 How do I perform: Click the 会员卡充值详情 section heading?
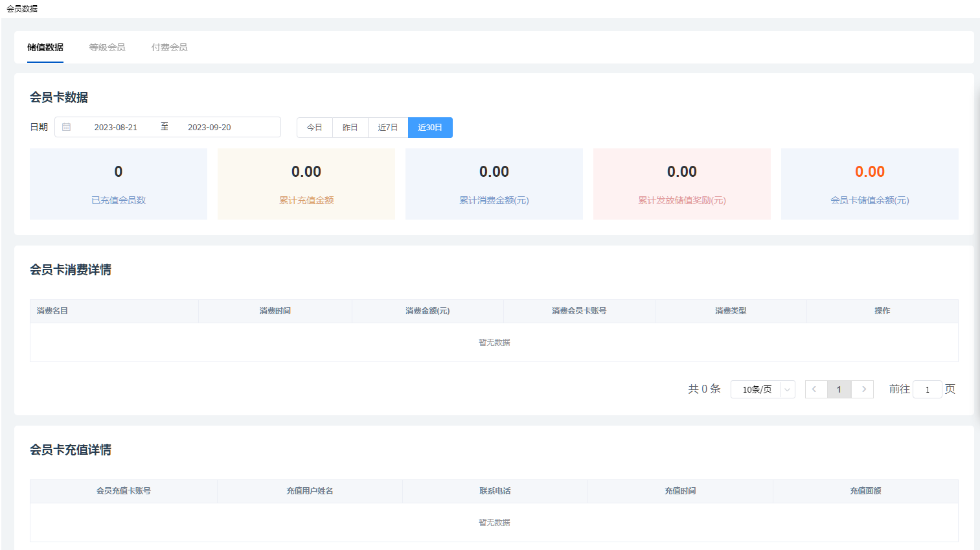click(71, 450)
